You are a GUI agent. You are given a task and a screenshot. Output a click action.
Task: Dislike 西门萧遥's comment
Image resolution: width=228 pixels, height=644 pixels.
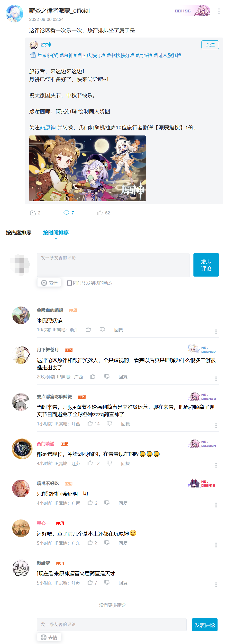pyautogui.click(x=109, y=463)
